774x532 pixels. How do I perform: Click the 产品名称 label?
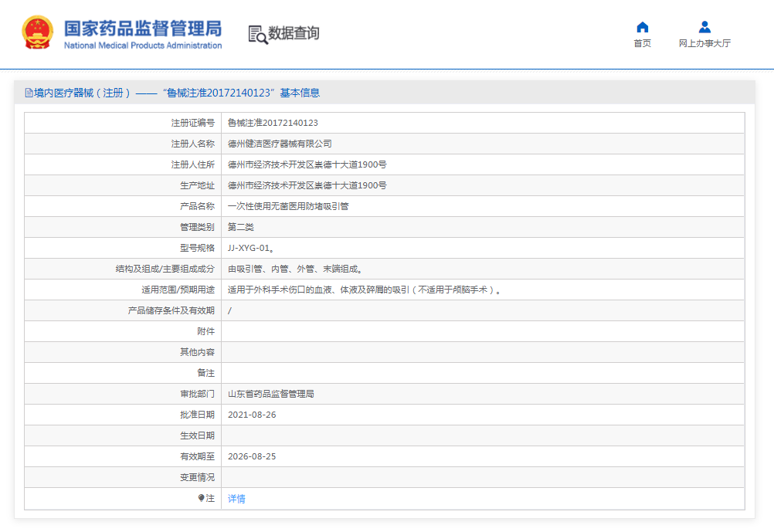click(x=198, y=206)
